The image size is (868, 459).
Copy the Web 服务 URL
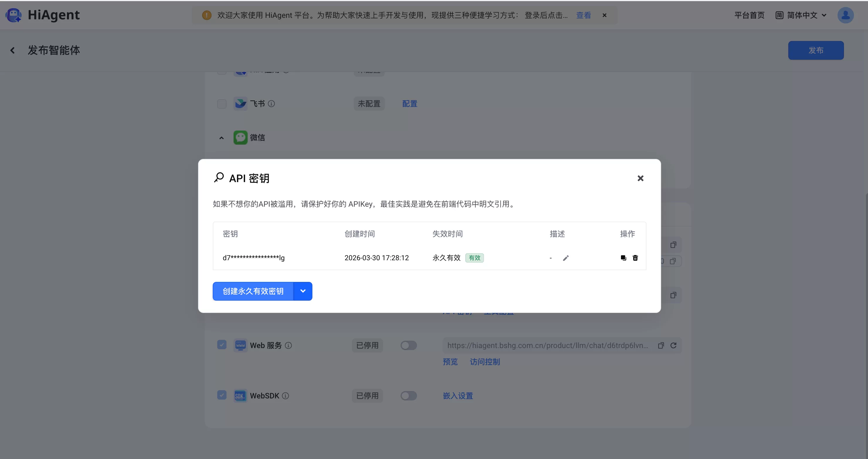tap(661, 346)
